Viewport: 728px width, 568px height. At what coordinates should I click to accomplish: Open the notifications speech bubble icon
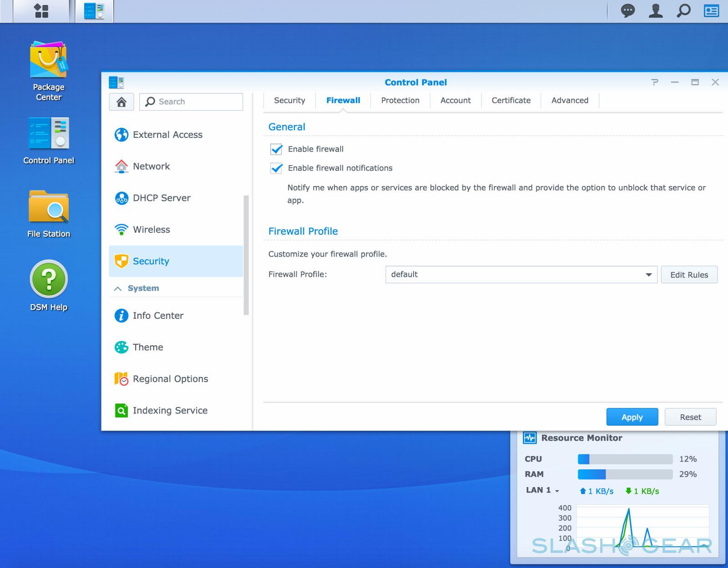[627, 10]
